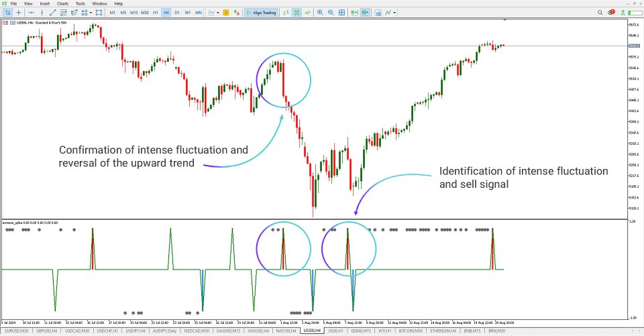
Task: Open the objects list icon
Action: coord(99,13)
